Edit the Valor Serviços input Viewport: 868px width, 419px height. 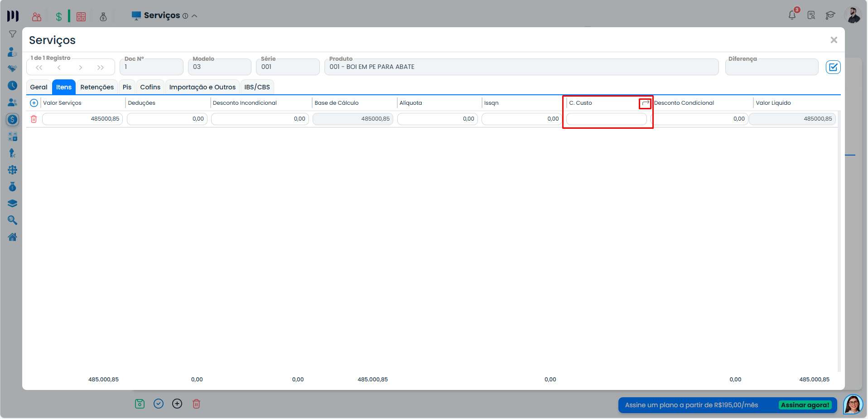[82, 119]
